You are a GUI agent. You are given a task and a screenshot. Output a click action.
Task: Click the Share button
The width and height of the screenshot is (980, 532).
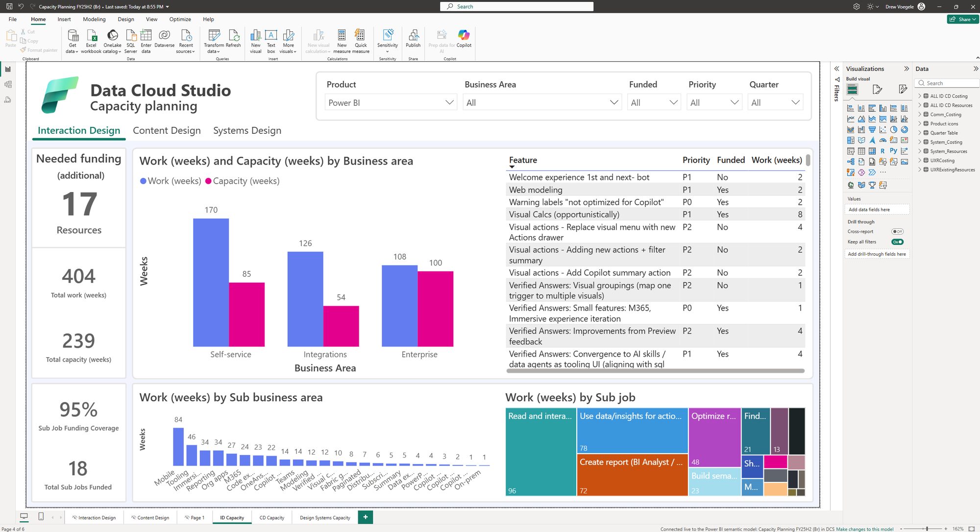pos(962,19)
